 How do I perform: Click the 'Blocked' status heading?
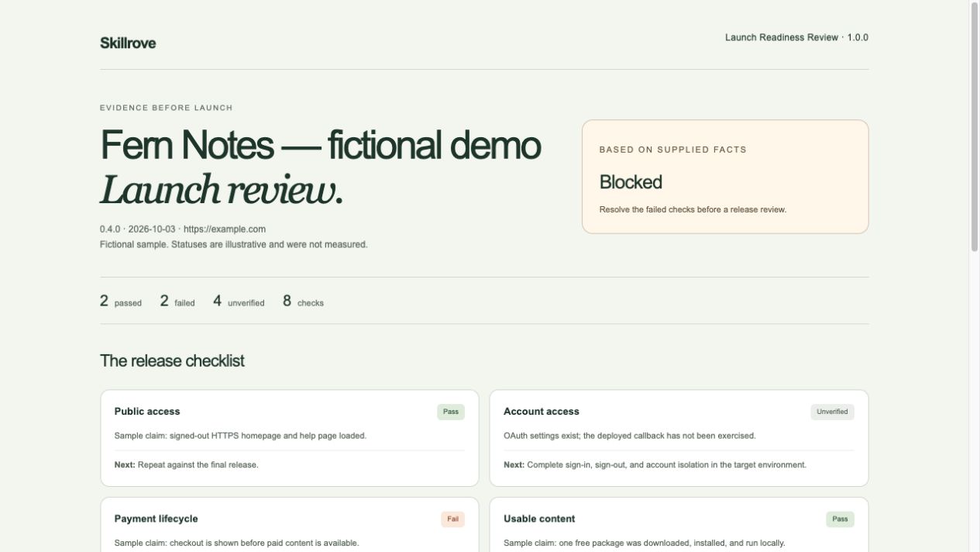[631, 182]
